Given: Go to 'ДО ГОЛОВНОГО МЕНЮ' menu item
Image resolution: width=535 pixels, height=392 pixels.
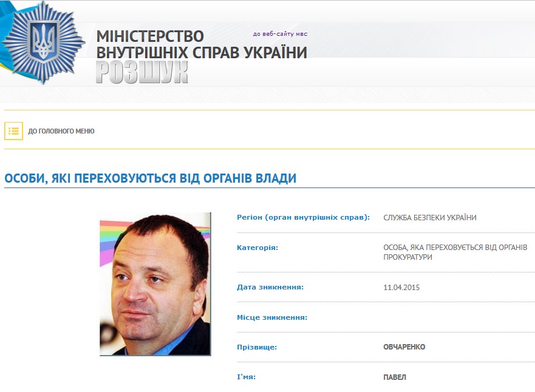Looking at the screenshot, I should pyautogui.click(x=61, y=131).
